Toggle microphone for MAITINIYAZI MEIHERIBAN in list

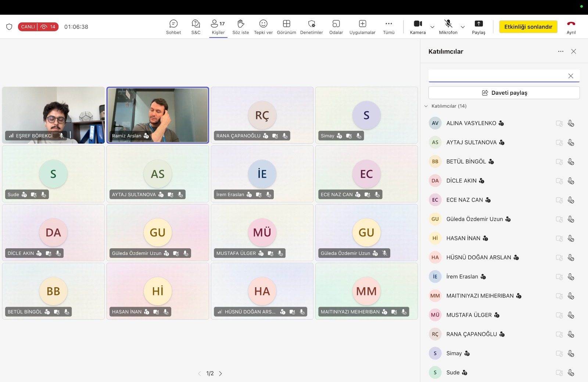coord(571,296)
